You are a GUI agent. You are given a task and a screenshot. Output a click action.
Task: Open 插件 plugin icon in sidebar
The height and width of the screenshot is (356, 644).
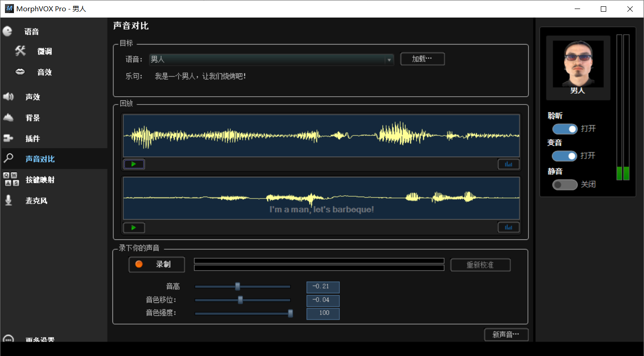[9, 138]
